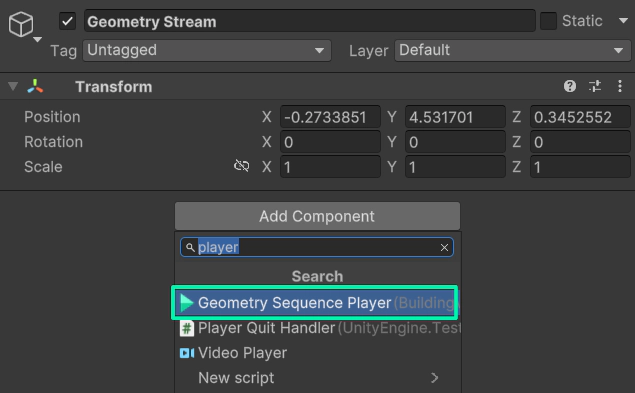Screen dimensions: 635x393
Task: Click the Scale Y field
Action: coord(455,167)
